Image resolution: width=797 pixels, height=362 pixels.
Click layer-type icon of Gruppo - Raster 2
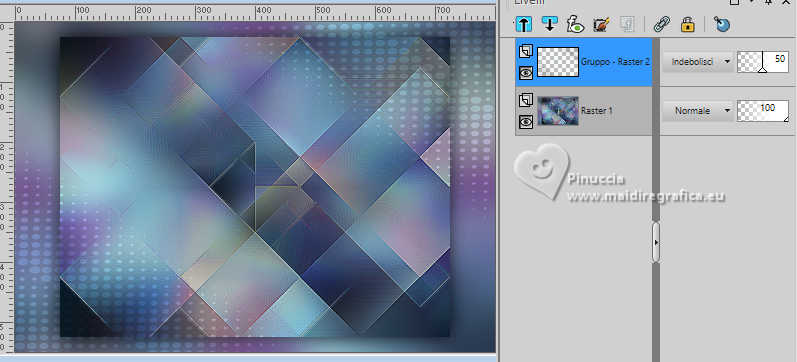click(526, 51)
